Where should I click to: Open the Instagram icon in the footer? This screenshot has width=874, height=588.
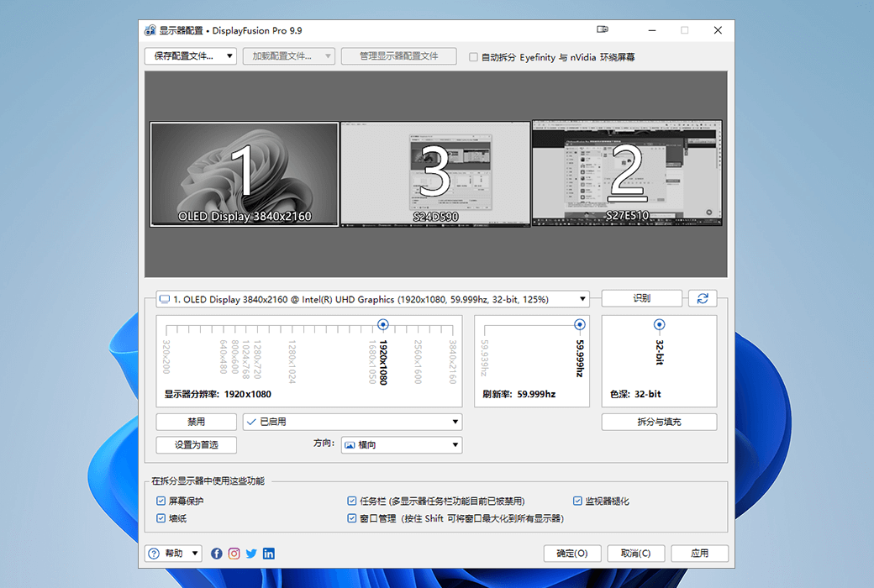point(234,554)
